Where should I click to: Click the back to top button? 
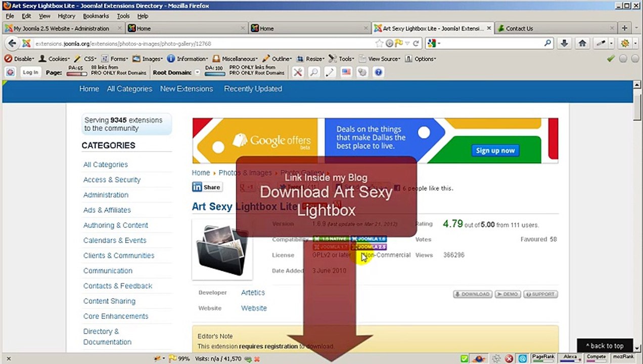pos(605,346)
